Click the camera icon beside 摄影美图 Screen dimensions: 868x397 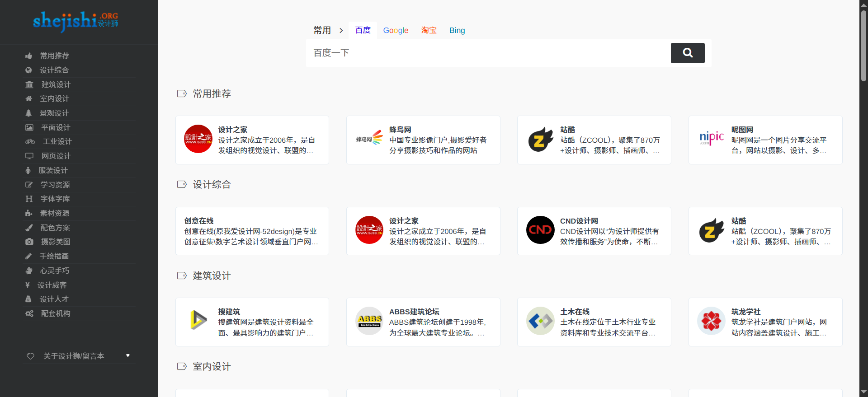pos(29,242)
